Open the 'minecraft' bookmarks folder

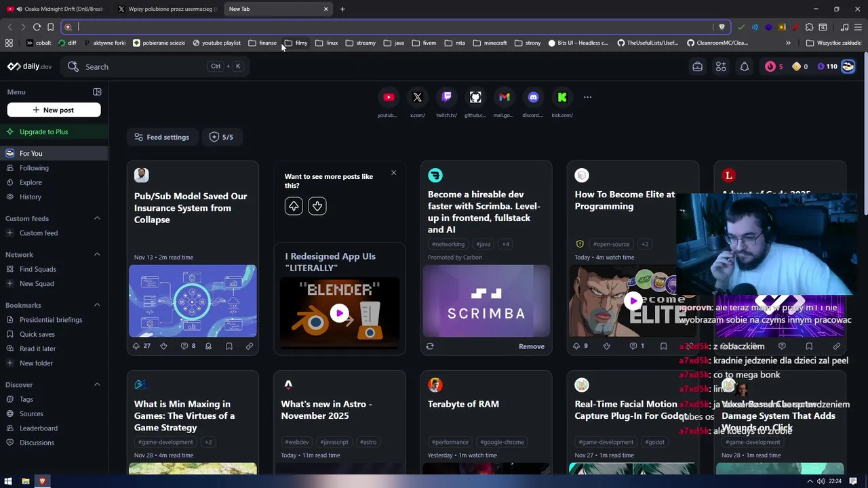pyautogui.click(x=489, y=43)
